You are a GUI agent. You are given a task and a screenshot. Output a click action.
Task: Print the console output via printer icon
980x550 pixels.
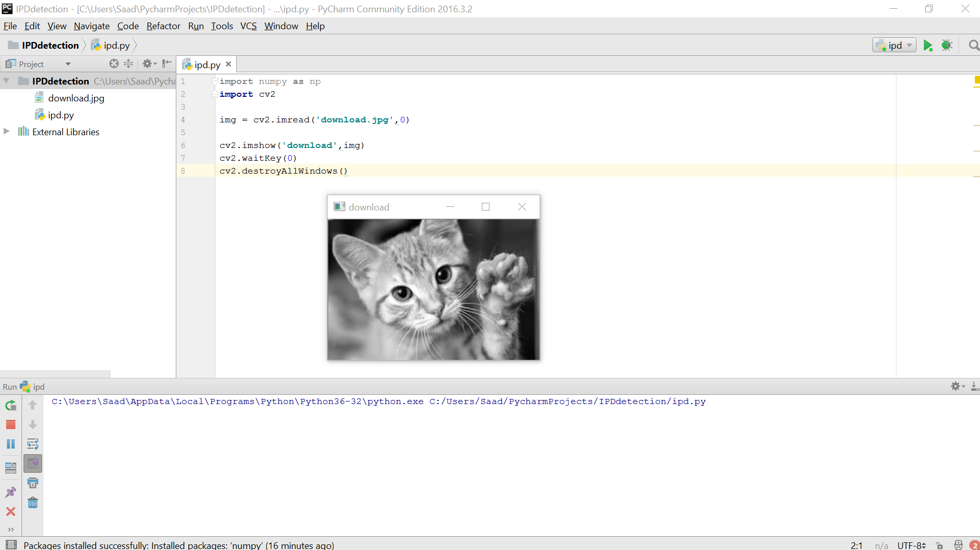[x=33, y=483]
